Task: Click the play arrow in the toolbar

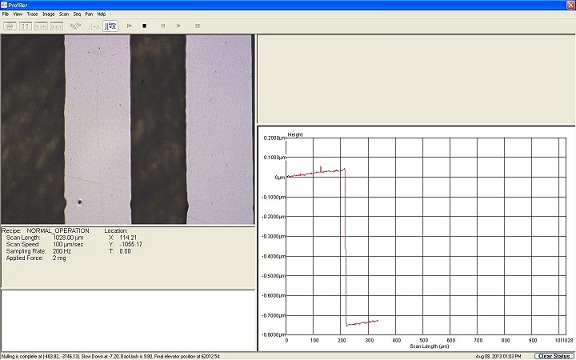Action: tap(179, 26)
